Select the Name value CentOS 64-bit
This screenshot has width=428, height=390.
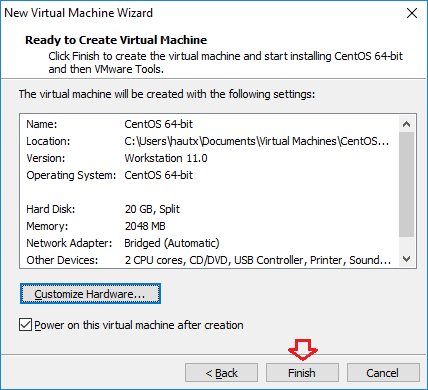click(x=158, y=124)
